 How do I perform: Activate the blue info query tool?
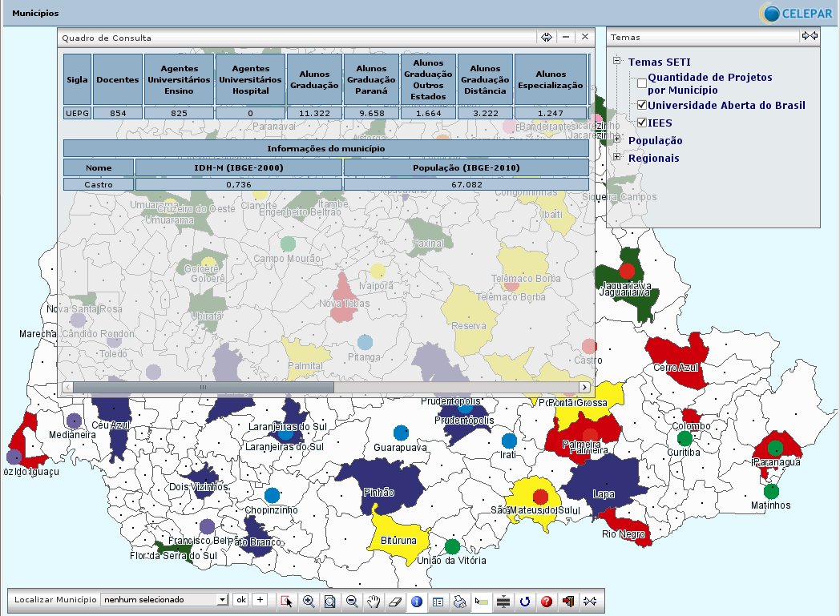tap(417, 600)
